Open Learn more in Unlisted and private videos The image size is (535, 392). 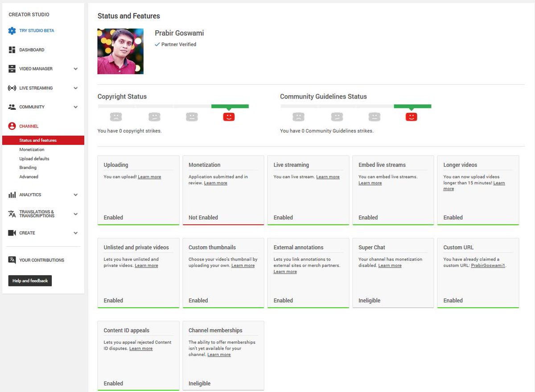tap(146, 266)
